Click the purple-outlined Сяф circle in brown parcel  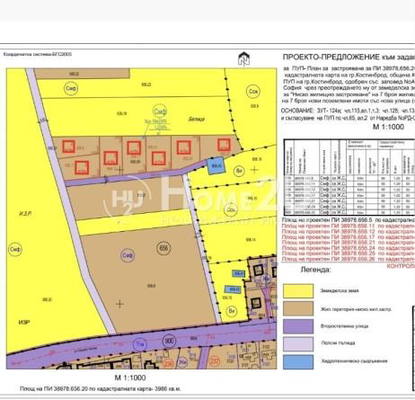point(127,255)
